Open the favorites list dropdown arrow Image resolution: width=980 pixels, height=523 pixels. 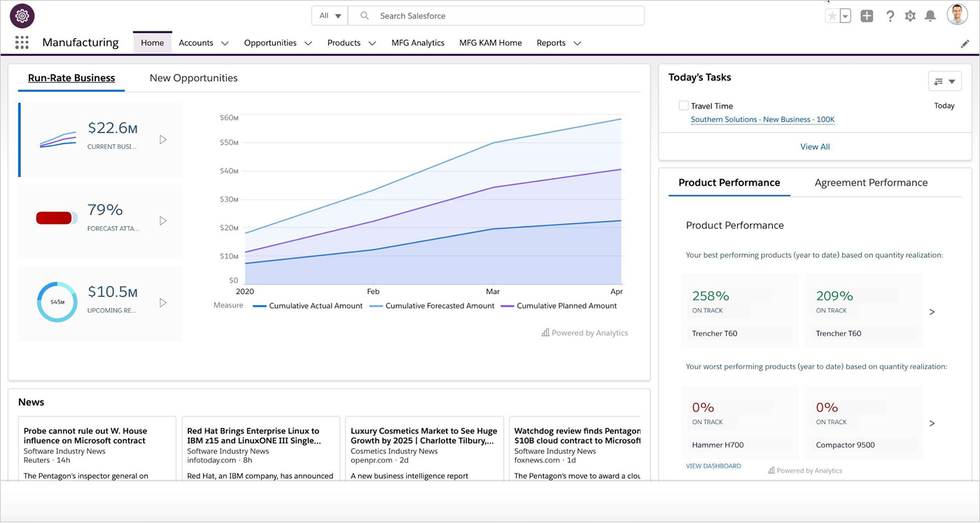tap(845, 15)
